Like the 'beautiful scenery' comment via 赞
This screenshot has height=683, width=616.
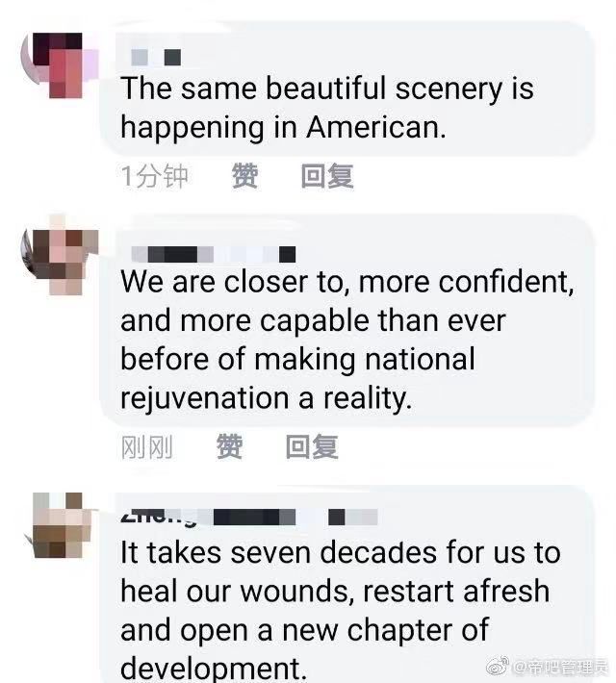point(244,176)
